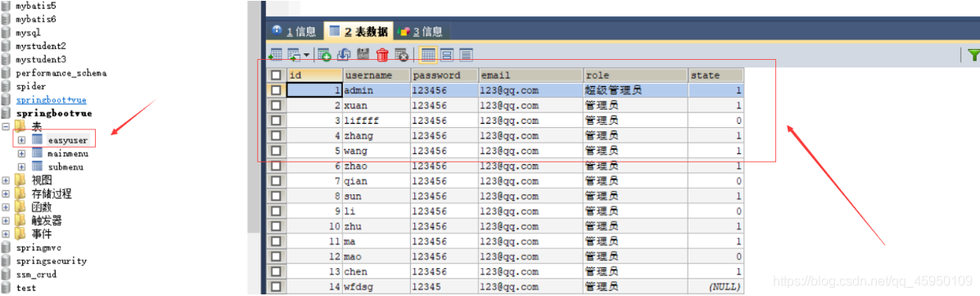This screenshot has width=980, height=296.
Task: Click the 超级管理员 role cell
Action: (x=635, y=90)
